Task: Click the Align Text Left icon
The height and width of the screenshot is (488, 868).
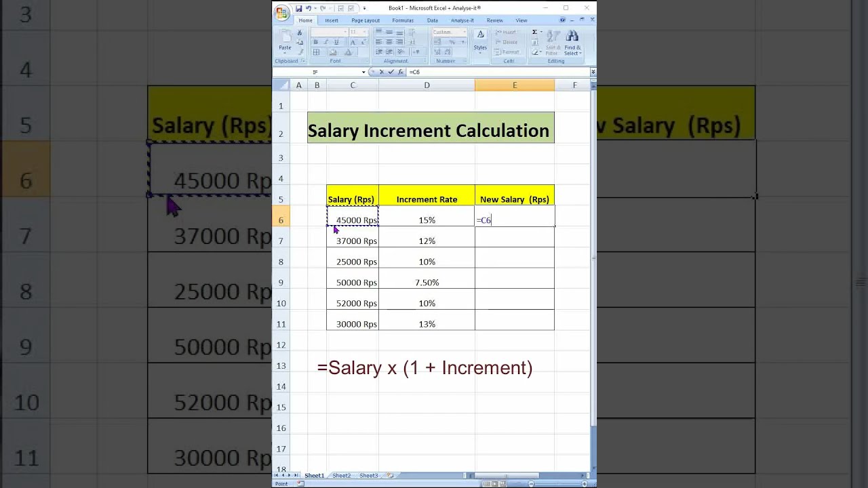Action: point(378,42)
